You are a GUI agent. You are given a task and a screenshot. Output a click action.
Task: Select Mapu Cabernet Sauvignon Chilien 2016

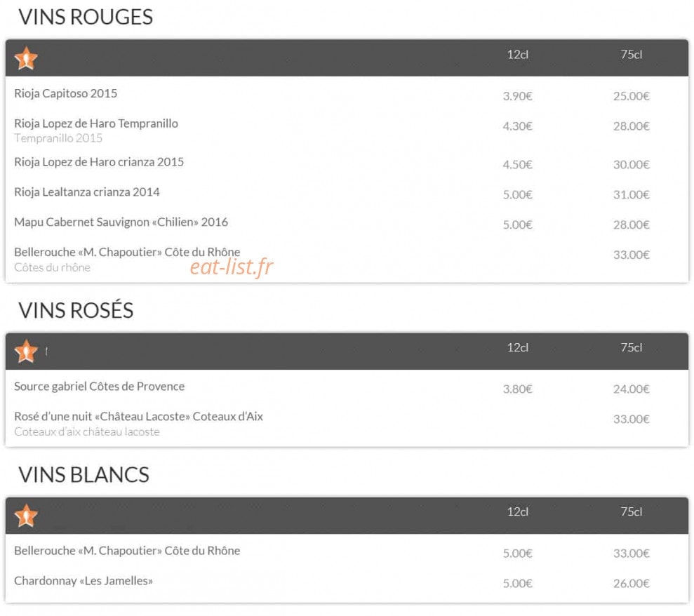pyautogui.click(x=121, y=222)
